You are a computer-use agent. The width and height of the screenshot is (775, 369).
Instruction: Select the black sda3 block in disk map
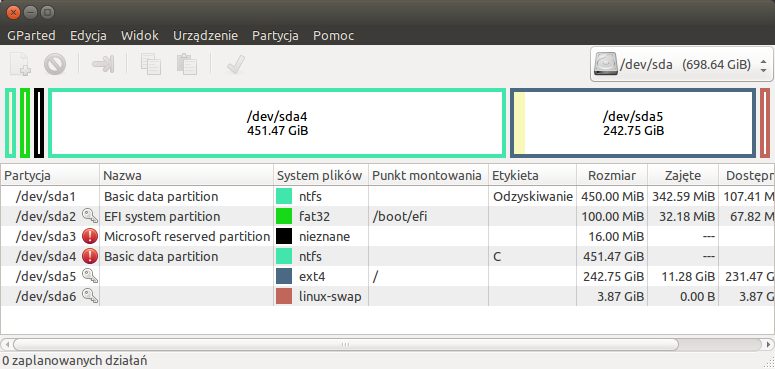coord(39,123)
